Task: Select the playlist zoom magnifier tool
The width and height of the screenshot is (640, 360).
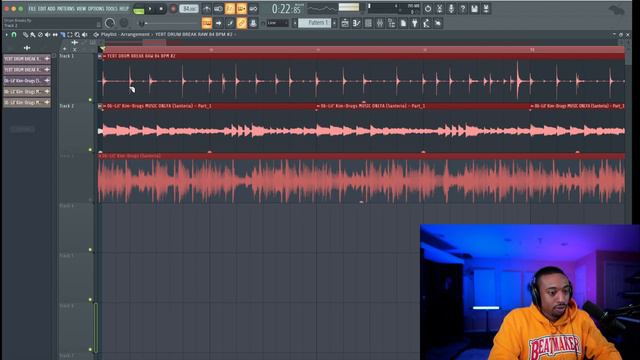Action: click(77, 35)
